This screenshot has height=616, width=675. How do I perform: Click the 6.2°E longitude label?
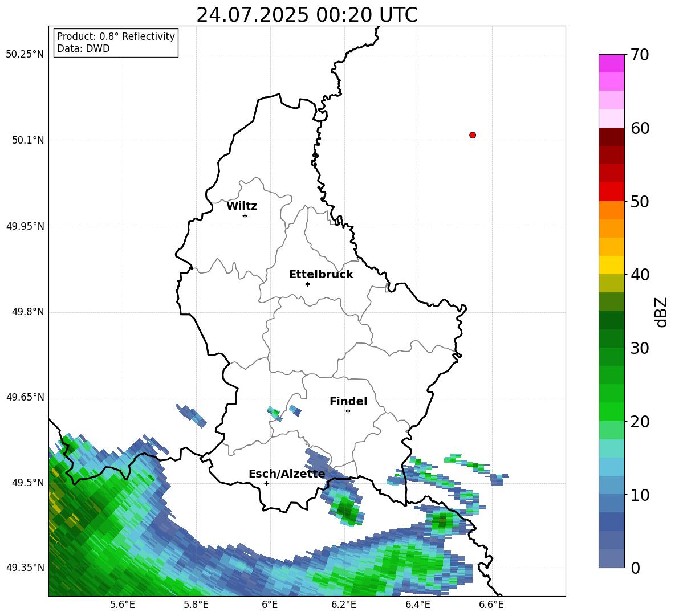[x=344, y=605]
